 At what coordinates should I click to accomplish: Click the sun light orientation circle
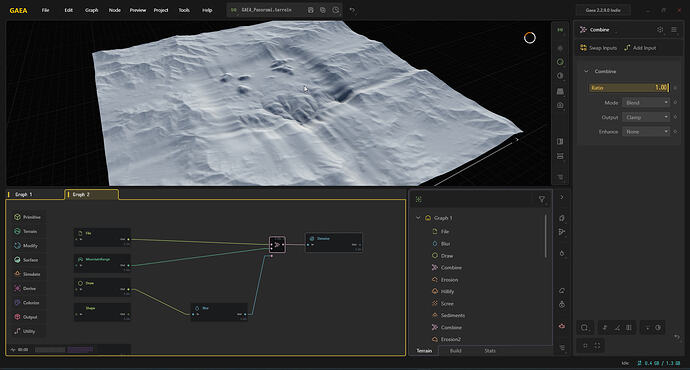(530, 38)
